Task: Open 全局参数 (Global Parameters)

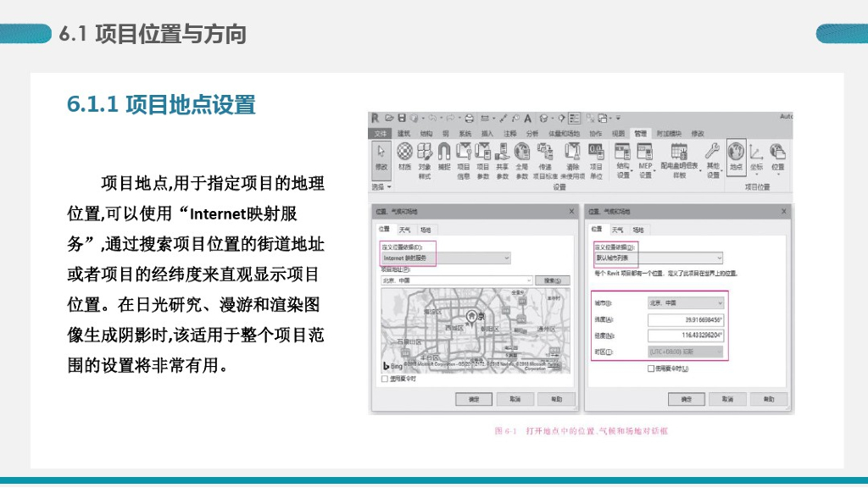Action: click(522, 160)
